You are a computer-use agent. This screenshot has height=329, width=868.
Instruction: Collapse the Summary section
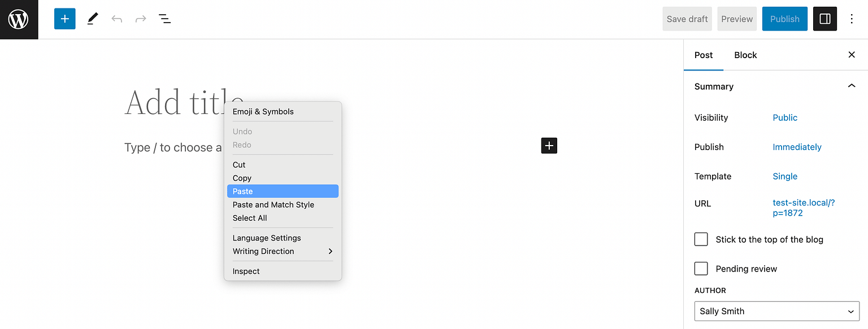(852, 86)
